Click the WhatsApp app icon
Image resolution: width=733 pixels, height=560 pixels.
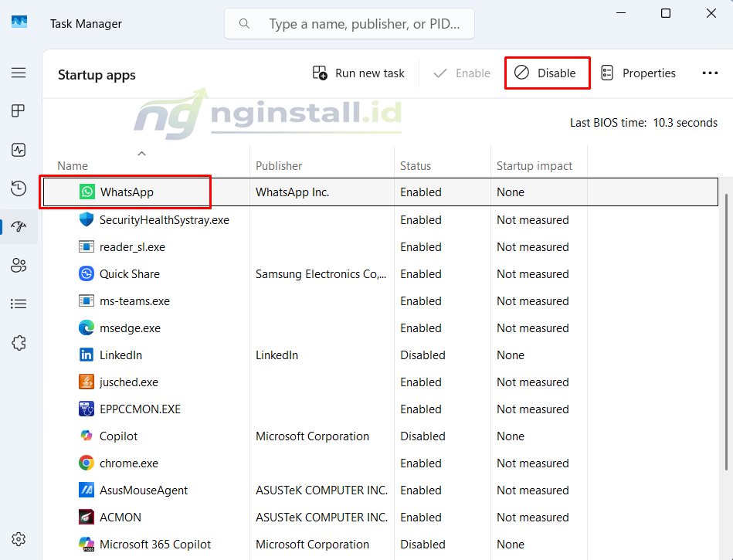[87, 192]
